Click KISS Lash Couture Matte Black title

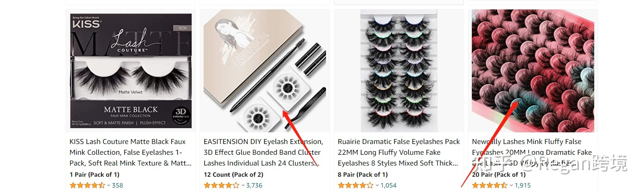[x=130, y=152]
